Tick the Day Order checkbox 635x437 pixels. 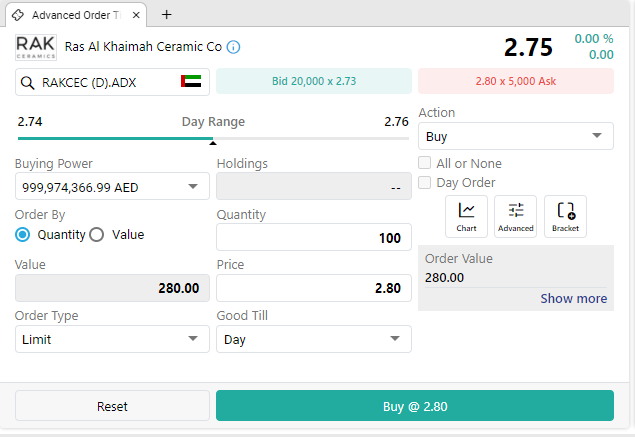[424, 182]
